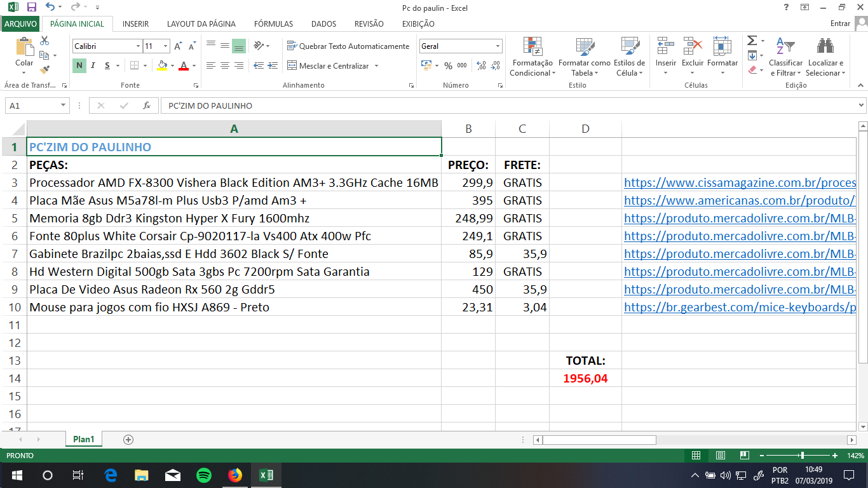Click the Undo arrow icon
Image resolution: width=868 pixels, height=488 pixels.
50,7
